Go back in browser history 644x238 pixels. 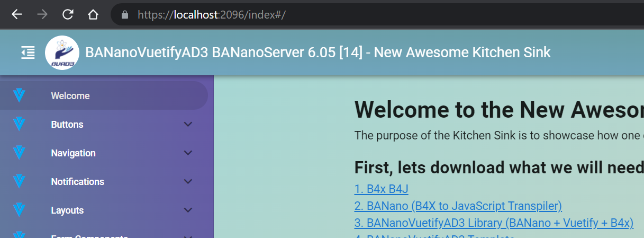point(17,14)
